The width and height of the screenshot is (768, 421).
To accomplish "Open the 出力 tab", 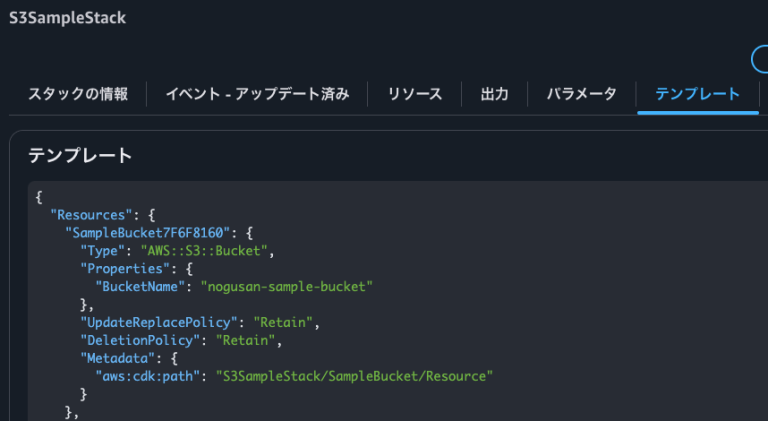I will [x=495, y=95].
